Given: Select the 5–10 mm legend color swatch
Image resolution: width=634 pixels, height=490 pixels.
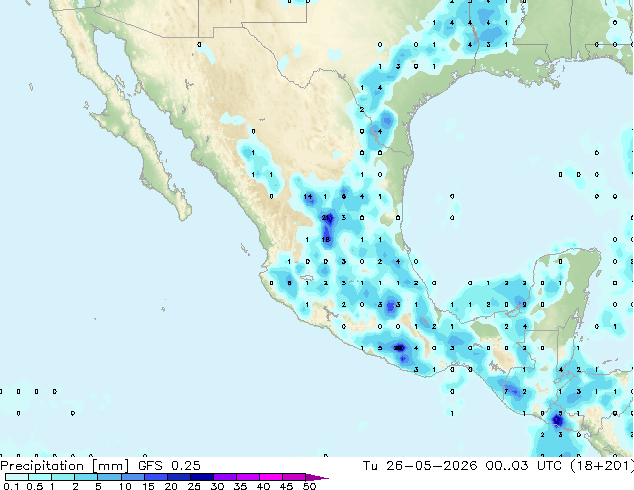Looking at the screenshot, I should [109, 477].
